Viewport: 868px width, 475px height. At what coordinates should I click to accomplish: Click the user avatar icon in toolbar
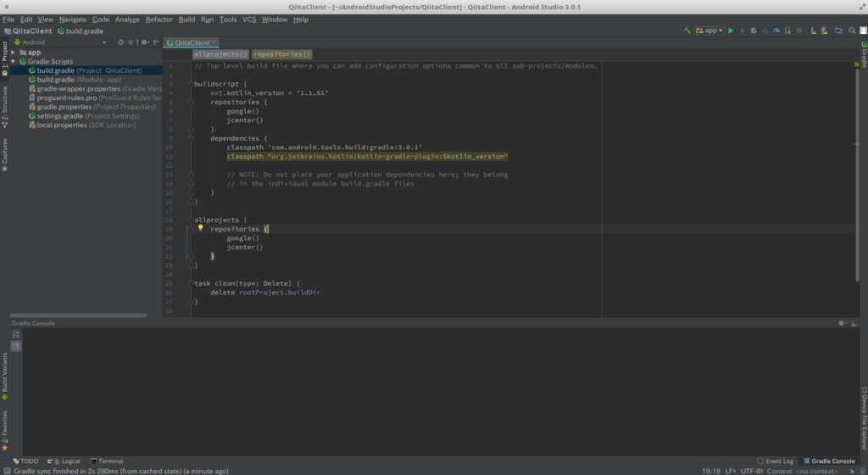(x=863, y=31)
